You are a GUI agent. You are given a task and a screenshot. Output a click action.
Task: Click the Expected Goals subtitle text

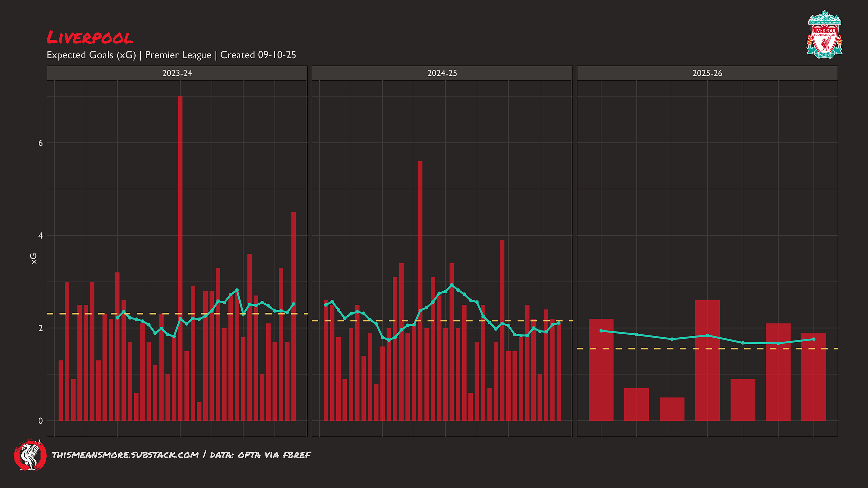[x=171, y=55]
